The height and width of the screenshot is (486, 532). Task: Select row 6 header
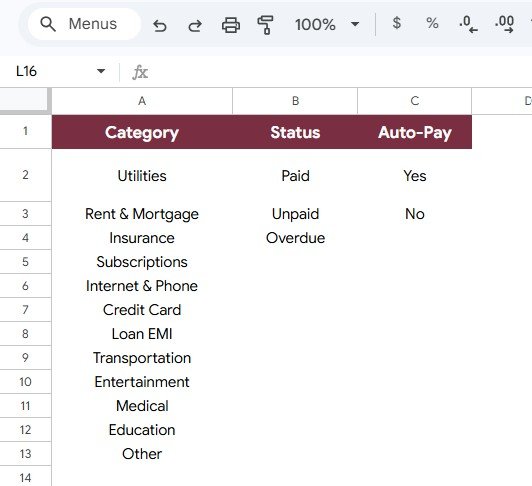[x=25, y=286]
